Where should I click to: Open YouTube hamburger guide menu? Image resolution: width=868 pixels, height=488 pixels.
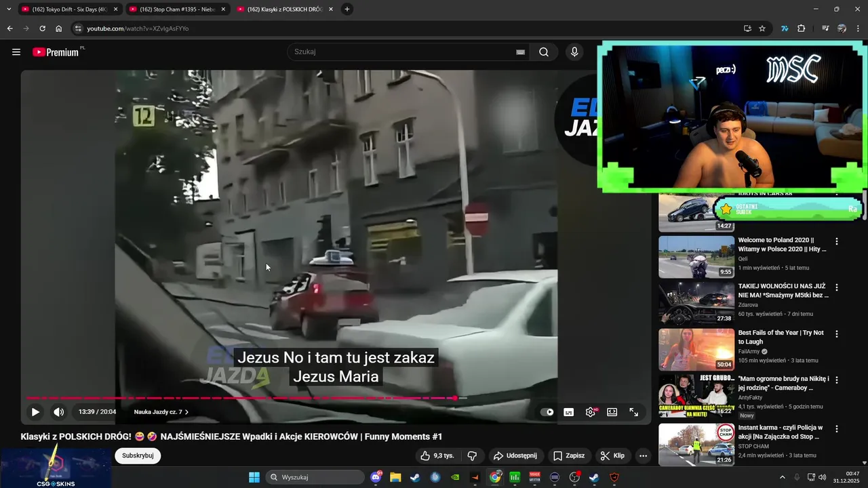click(16, 52)
